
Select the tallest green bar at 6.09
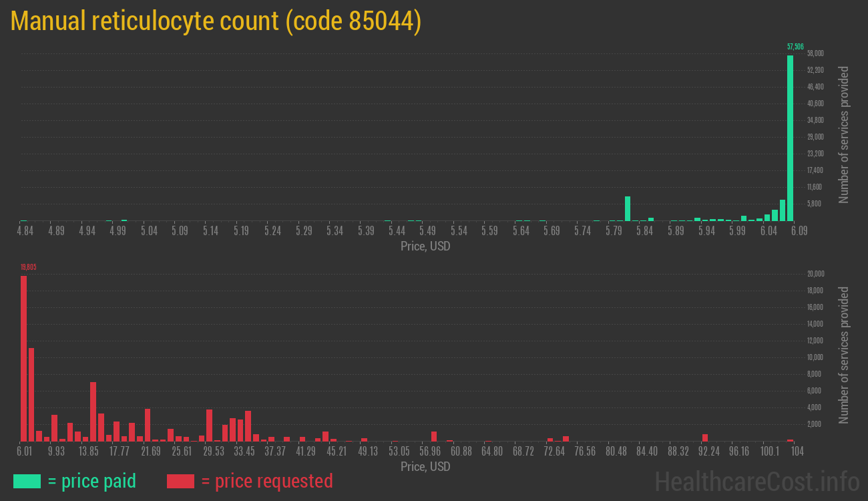point(790,134)
